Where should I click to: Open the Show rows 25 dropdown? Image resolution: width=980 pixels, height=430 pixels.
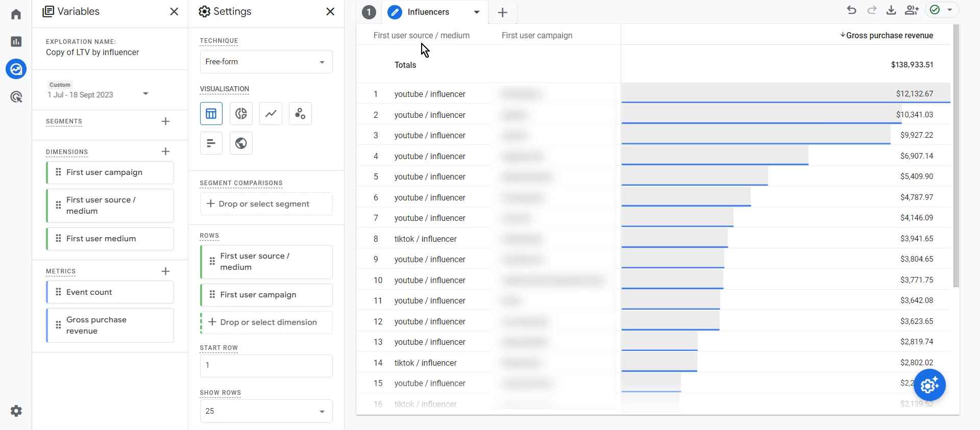coord(266,411)
